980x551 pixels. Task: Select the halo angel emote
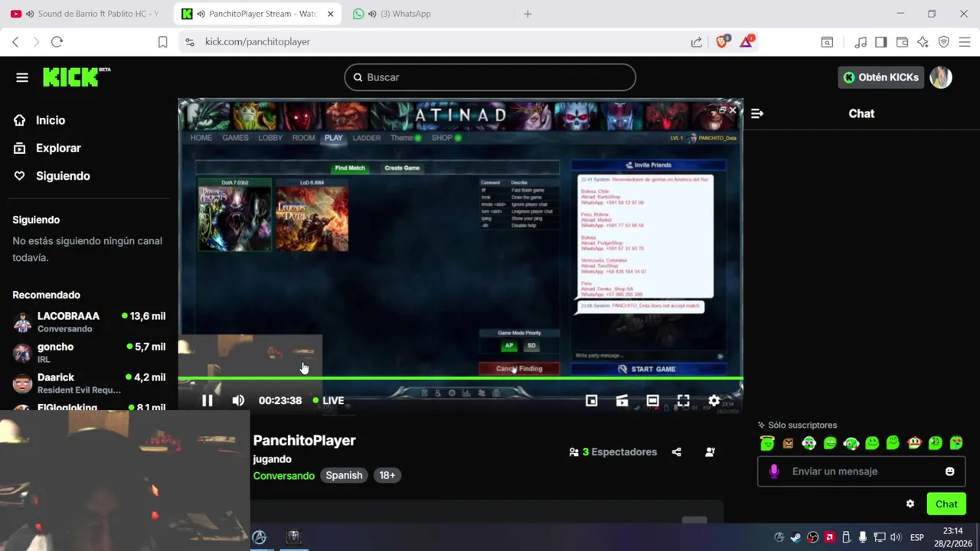(767, 442)
